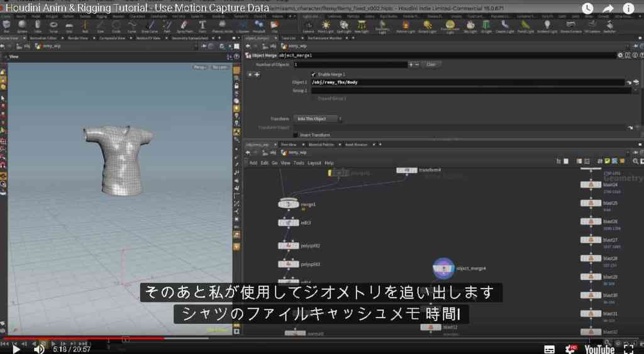Screen dimensions: 644x354
Task: Switch to the Geometry Spreadsheet tab
Action: pyautogui.click(x=190, y=38)
